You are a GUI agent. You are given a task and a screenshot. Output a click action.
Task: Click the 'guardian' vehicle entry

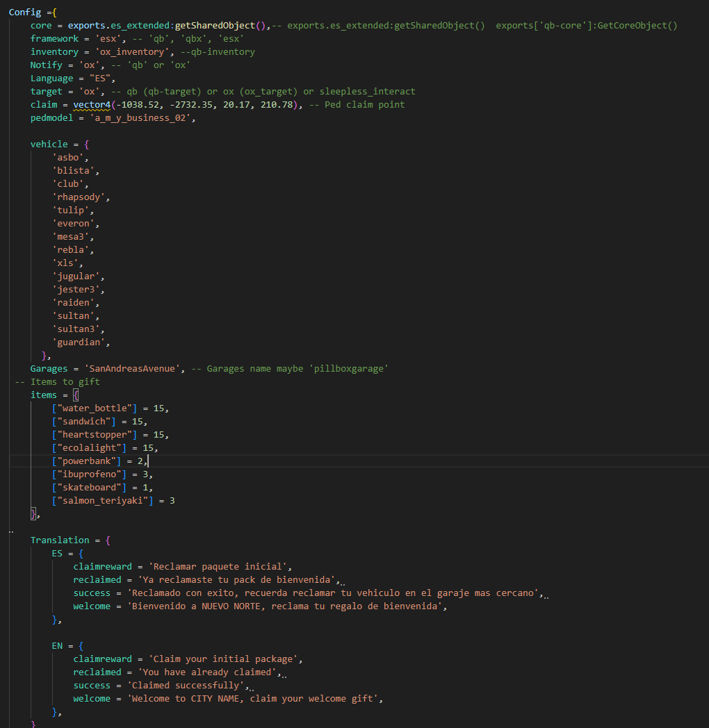coord(79,342)
